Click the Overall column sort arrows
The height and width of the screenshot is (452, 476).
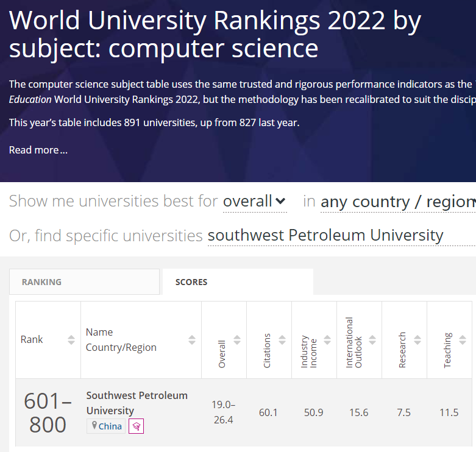(x=237, y=340)
